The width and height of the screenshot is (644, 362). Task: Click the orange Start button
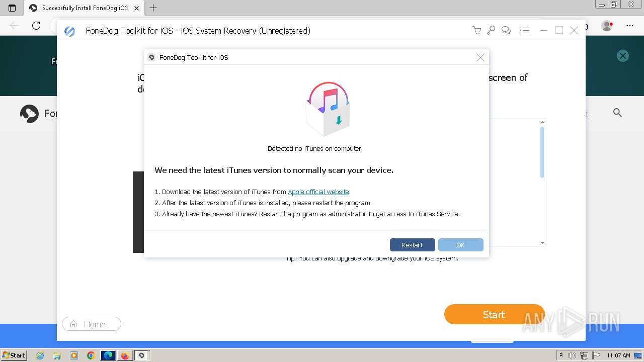(x=494, y=314)
